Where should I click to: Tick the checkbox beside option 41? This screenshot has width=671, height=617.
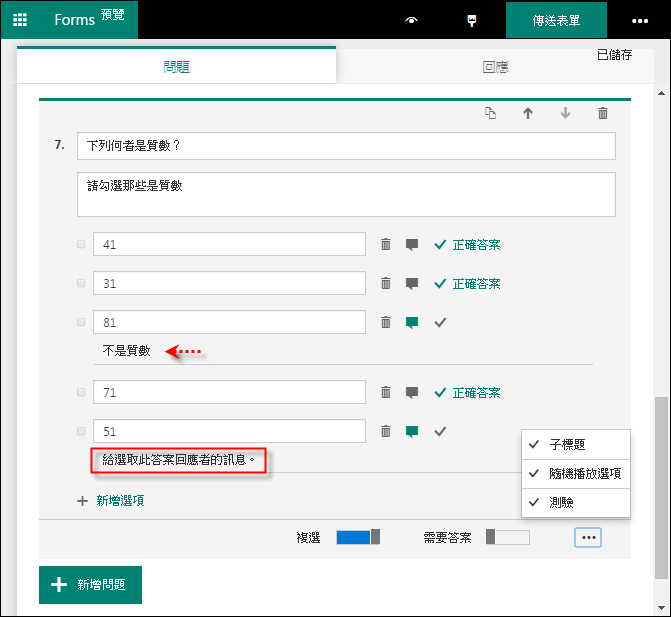tap(81, 244)
